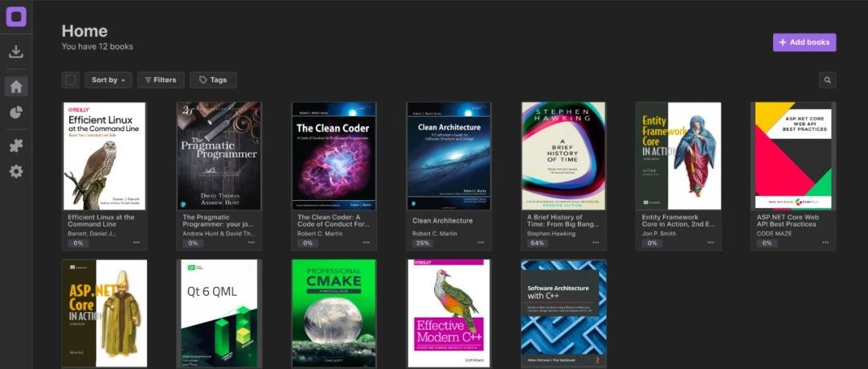Screen dimensions: 868x369
Task: Open options menu for A Brief History of Time
Action: coord(596,243)
